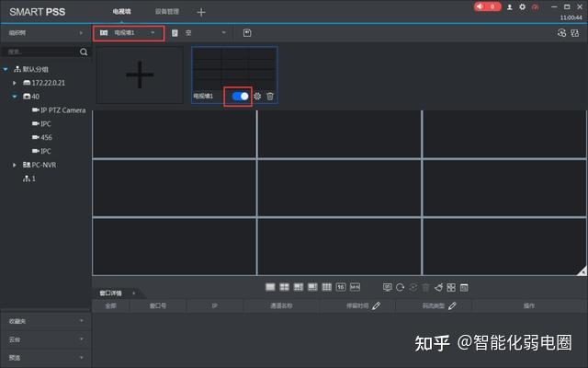Click the save plan icon next to the 空 dropdown
This screenshot has width=588, height=368.
[247, 33]
